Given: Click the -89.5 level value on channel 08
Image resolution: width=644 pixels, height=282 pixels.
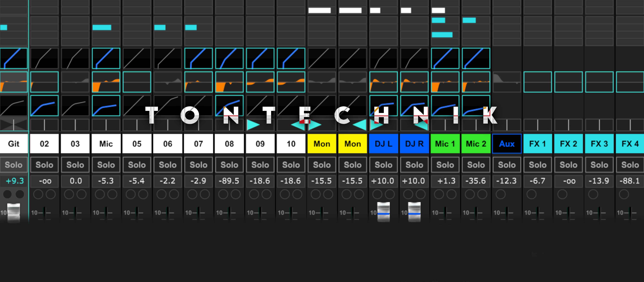Looking at the screenshot, I should (x=229, y=181).
